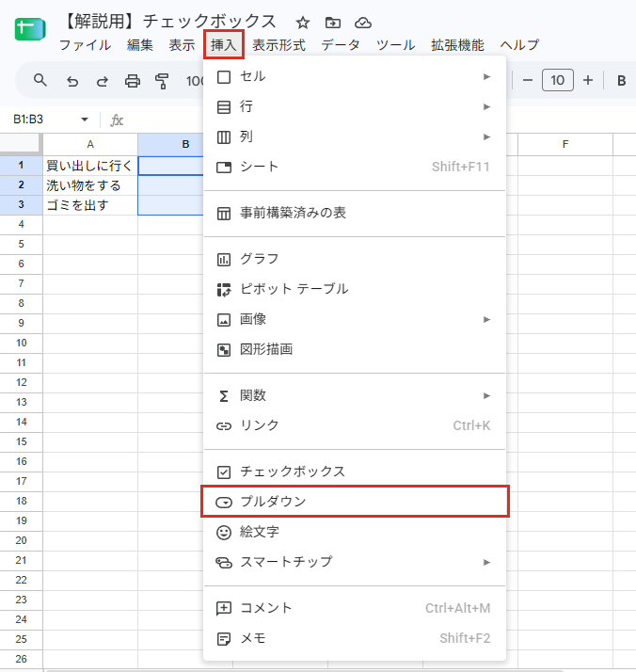Click cell containing 買い出しに行く
The height and width of the screenshot is (672, 636).
click(90, 166)
